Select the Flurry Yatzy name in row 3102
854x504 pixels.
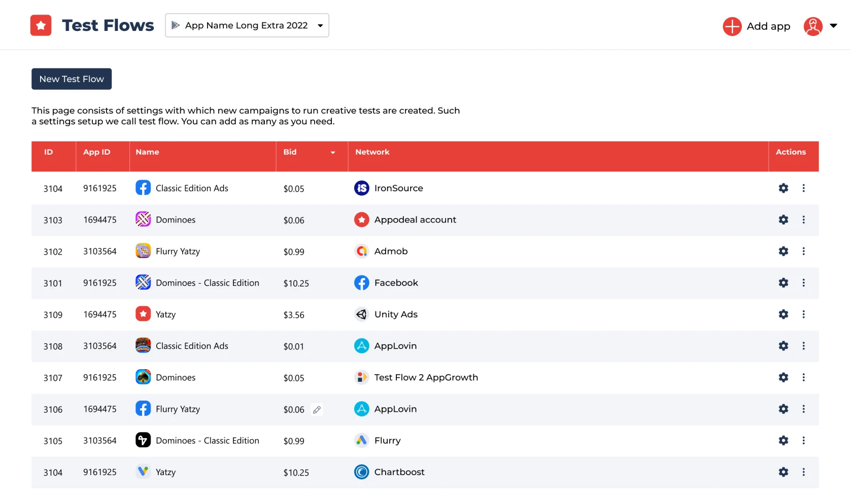point(178,251)
